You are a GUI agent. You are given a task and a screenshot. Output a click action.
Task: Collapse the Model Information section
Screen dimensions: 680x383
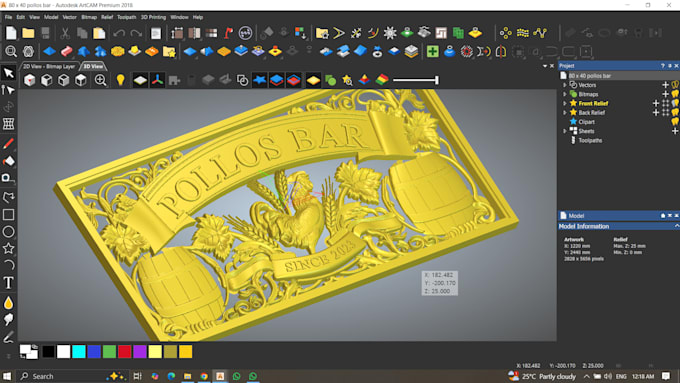(x=677, y=226)
